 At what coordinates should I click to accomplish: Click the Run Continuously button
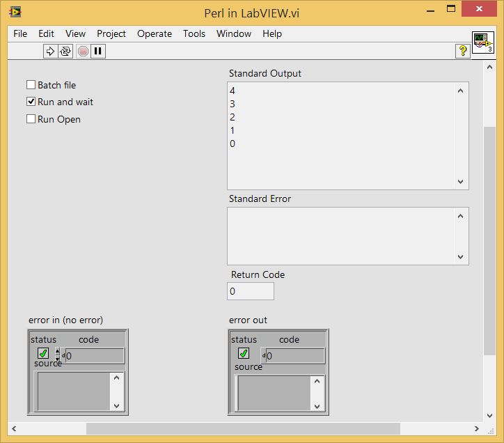pos(65,51)
